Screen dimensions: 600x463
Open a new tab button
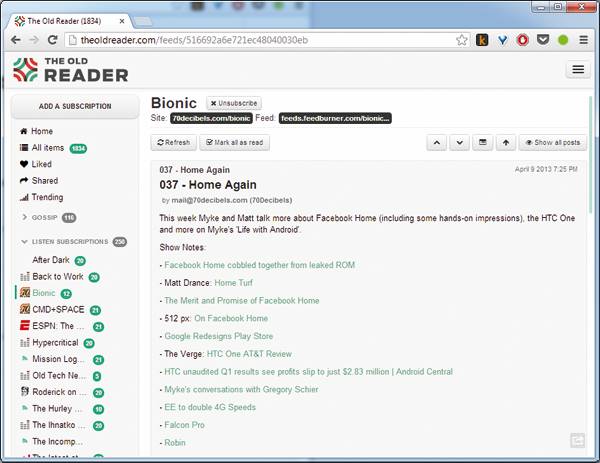tap(142, 22)
